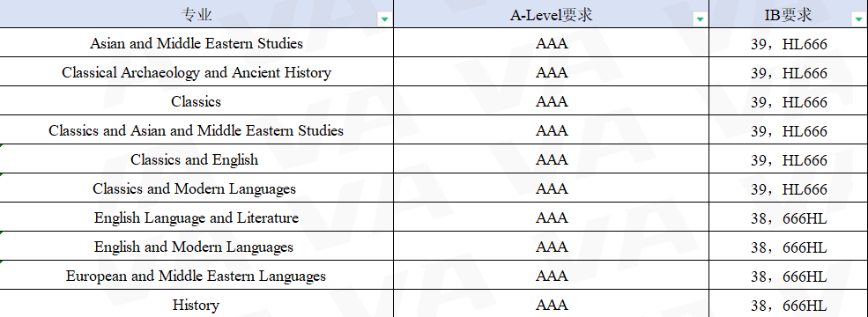Click AAA in the History row
Image resolution: width=868 pixels, height=317 pixels.
tap(552, 305)
